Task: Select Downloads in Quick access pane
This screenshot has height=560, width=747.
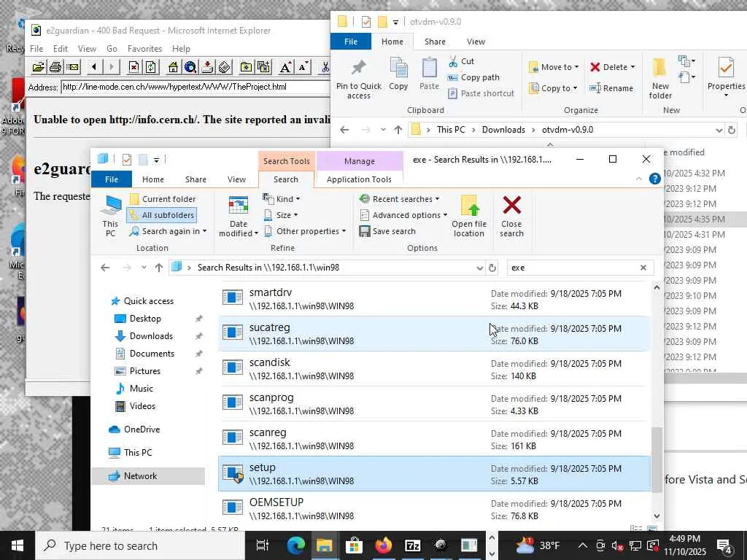Action: (x=151, y=335)
